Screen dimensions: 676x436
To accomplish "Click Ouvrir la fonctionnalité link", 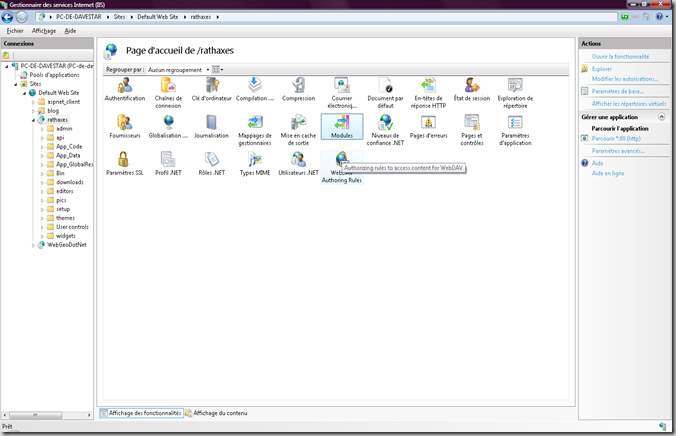I will click(620, 56).
